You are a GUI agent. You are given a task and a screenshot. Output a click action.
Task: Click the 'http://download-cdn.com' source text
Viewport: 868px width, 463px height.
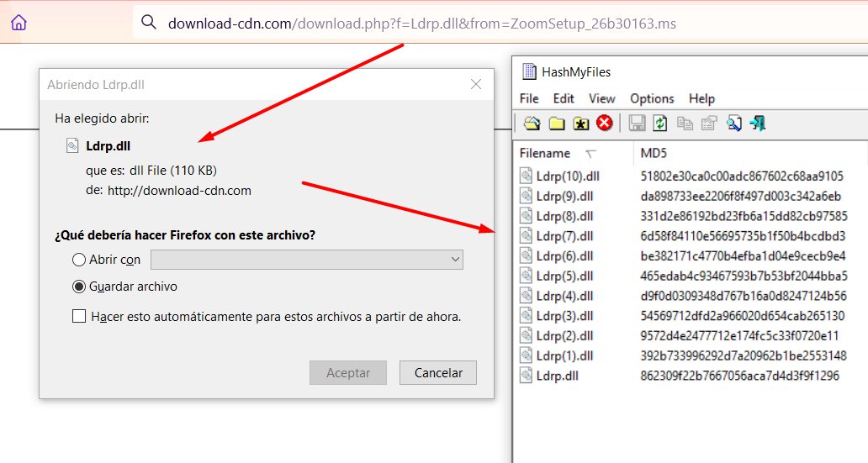tap(179, 190)
